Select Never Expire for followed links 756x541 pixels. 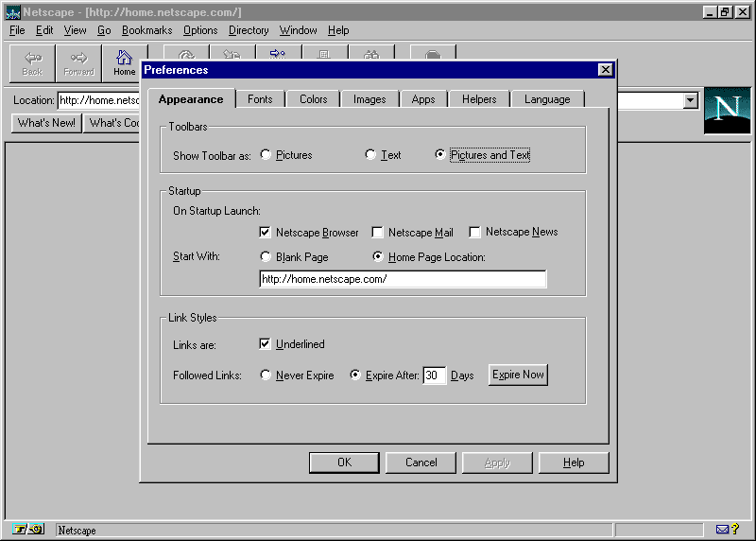pyautogui.click(x=266, y=375)
